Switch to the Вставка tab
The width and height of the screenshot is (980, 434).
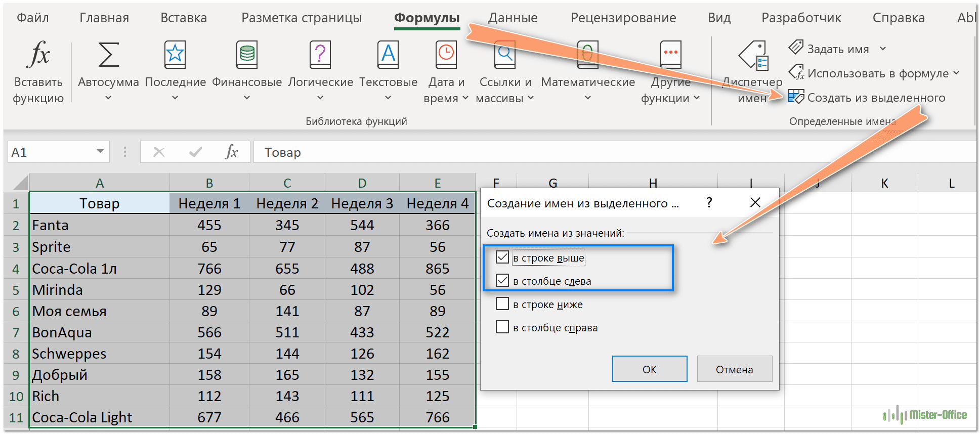click(x=184, y=18)
